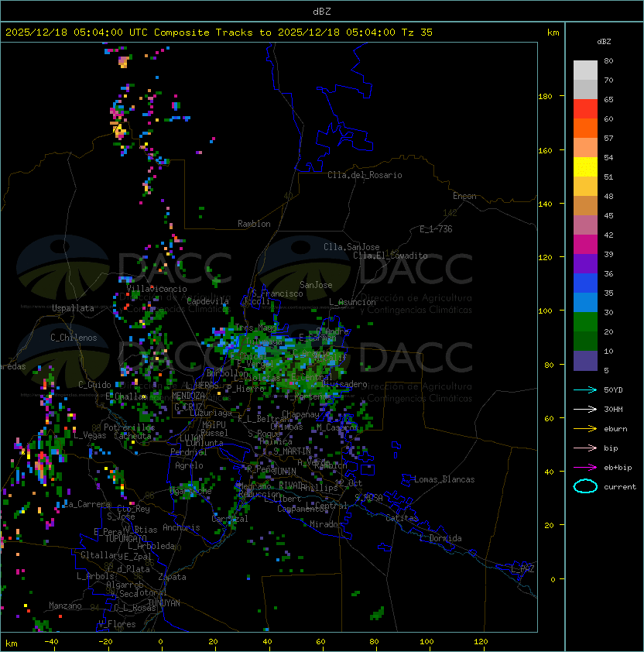The width and height of the screenshot is (644, 652).
Task: Click the 'Clla.del_Rosario' map label
Action: click(x=365, y=175)
